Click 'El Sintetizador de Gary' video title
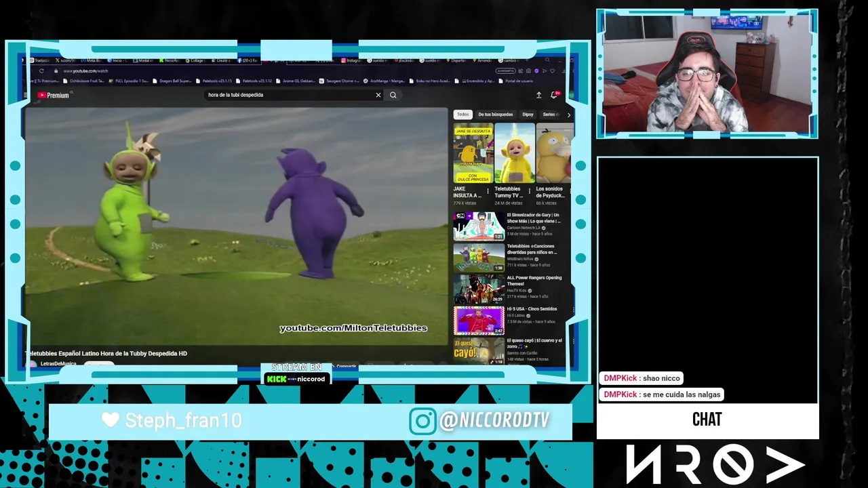The image size is (868, 488). point(534,218)
